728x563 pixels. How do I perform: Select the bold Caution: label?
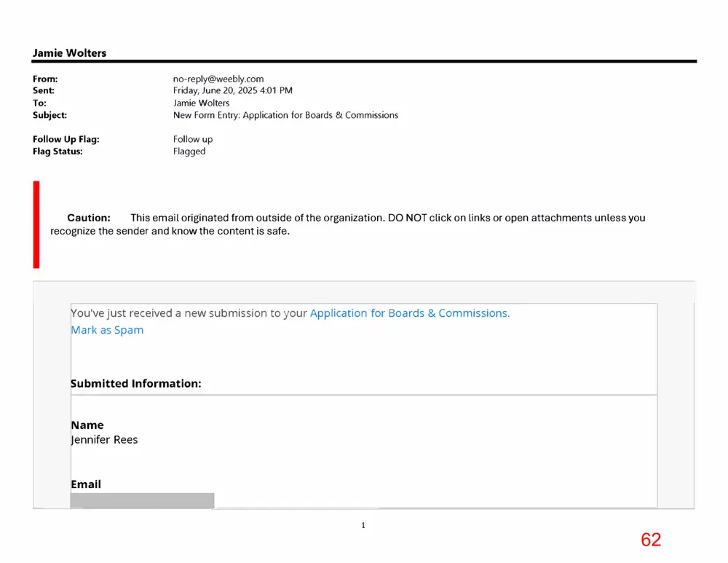[x=89, y=218]
